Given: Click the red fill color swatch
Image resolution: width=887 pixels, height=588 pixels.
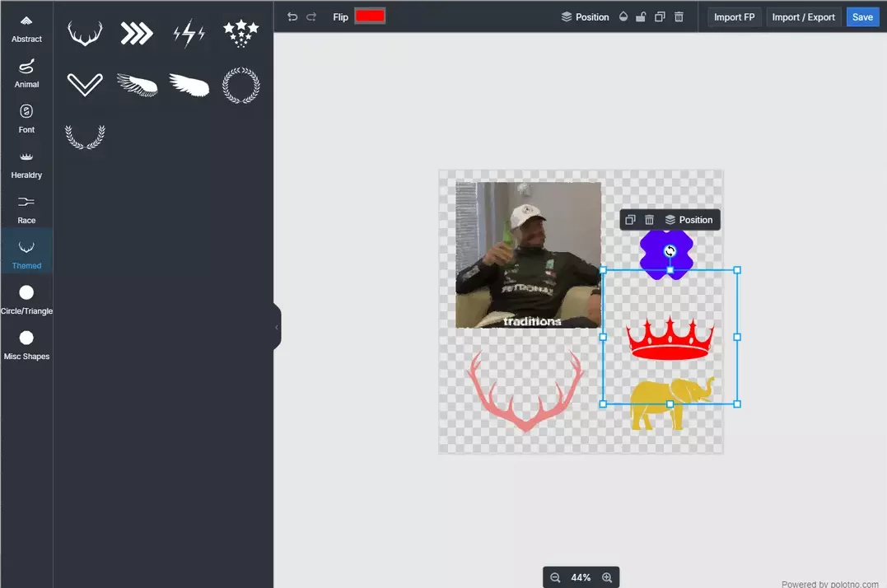Looking at the screenshot, I should pyautogui.click(x=370, y=16).
